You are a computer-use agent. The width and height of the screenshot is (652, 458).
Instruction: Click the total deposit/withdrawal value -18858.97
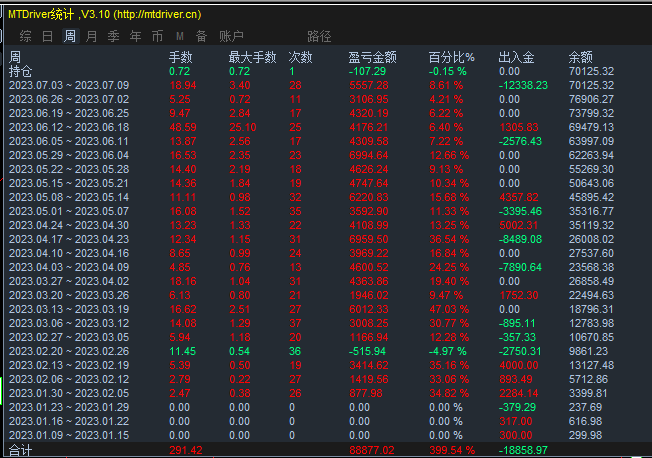coord(524,450)
